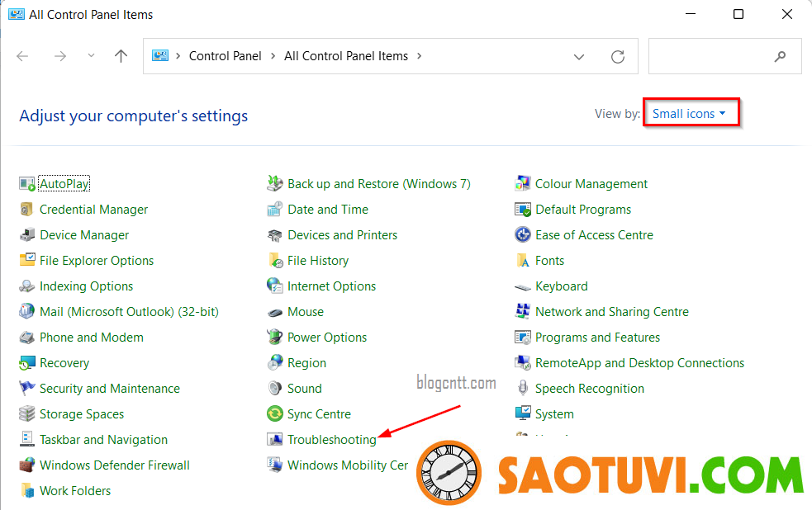Click the Windows Defender Firewall icon
Viewport: 812px width, 510px height.
point(27,465)
